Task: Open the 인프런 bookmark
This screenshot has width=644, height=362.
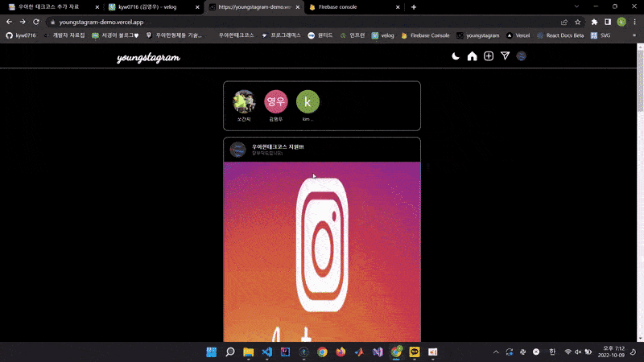Action: pyautogui.click(x=353, y=35)
